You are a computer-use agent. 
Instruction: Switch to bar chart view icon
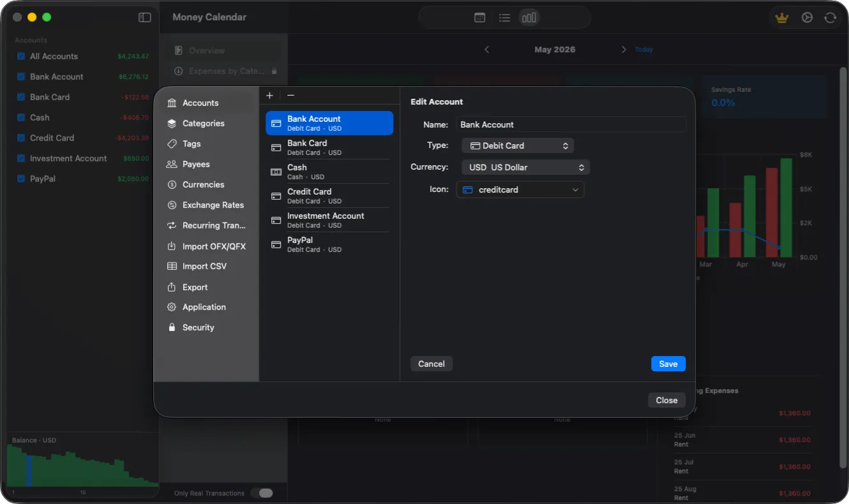click(x=529, y=18)
